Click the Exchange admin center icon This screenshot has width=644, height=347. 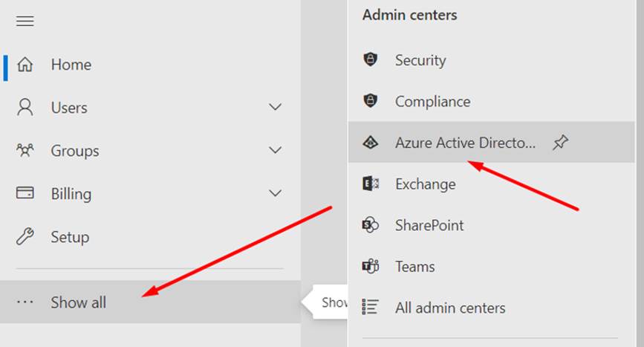click(x=371, y=184)
